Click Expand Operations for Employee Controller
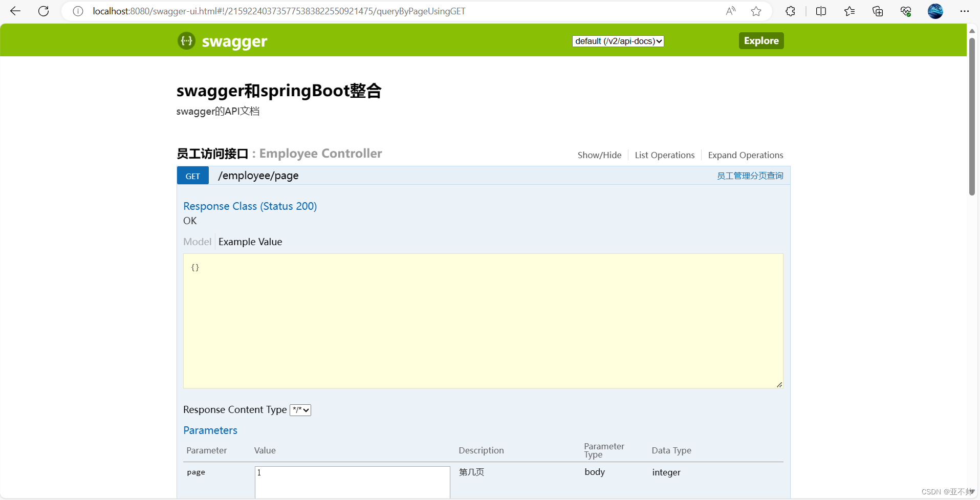Image resolution: width=980 pixels, height=500 pixels. (x=745, y=155)
